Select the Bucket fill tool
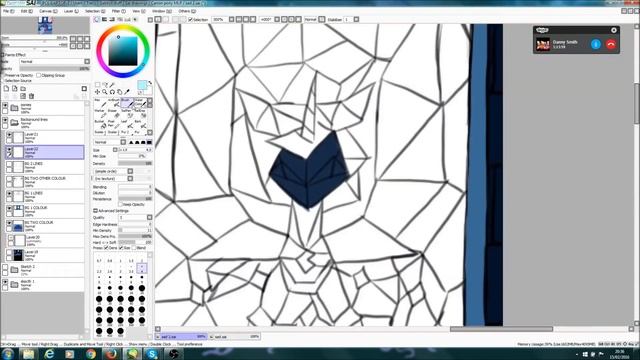 tap(100, 124)
